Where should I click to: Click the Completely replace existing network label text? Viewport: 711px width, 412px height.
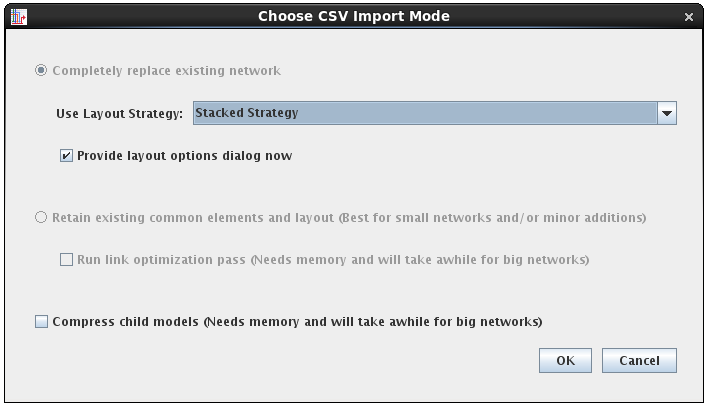coord(166,71)
